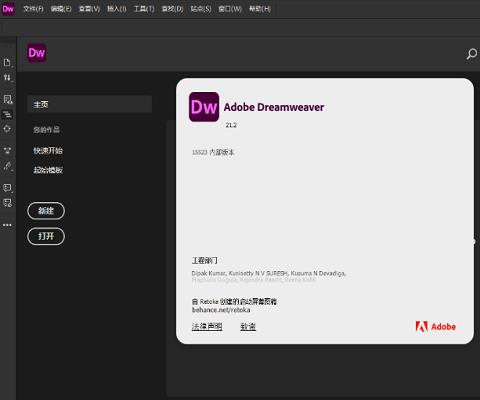Open the Open Documents toolbar icon
The width and height of the screenshot is (480, 400).
coord(7,62)
